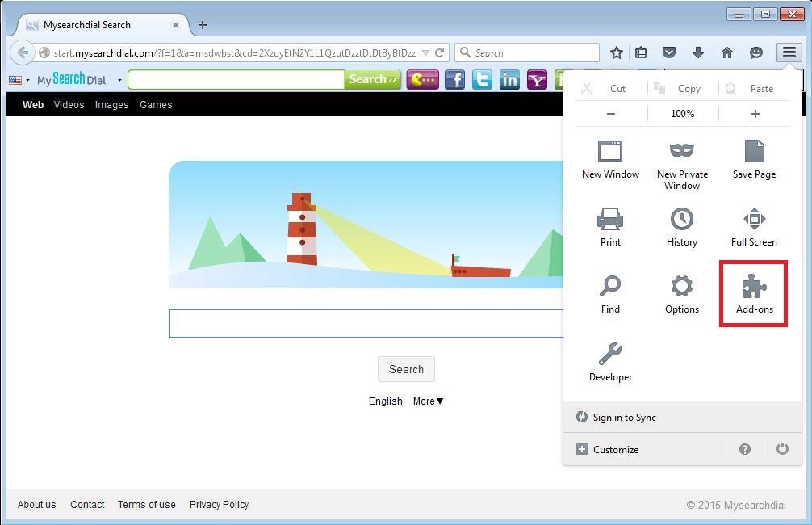Show bookmarks list icon
812x525 pixels.
(641, 52)
